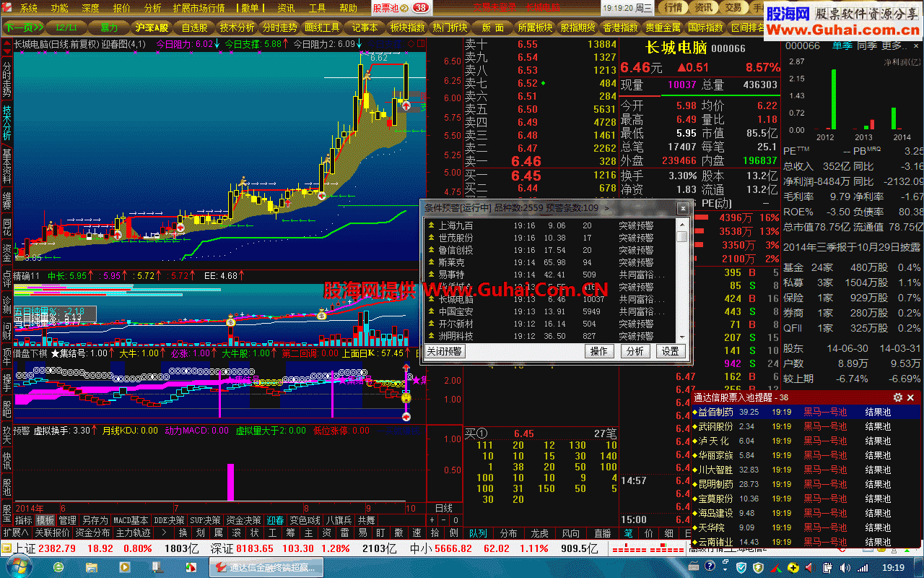Image resolution: width=924 pixels, height=578 pixels.
Task: Select the 画线工具 toolbar button
Action: pyautogui.click(x=322, y=27)
